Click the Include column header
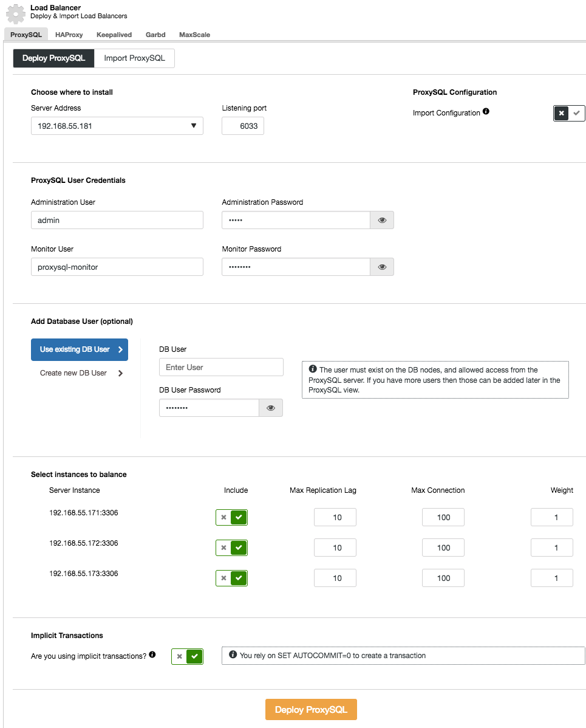The image size is (586, 728). [236, 490]
